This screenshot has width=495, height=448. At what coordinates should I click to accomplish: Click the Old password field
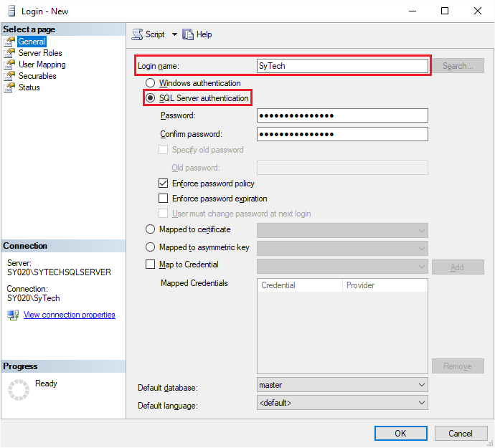tap(342, 168)
